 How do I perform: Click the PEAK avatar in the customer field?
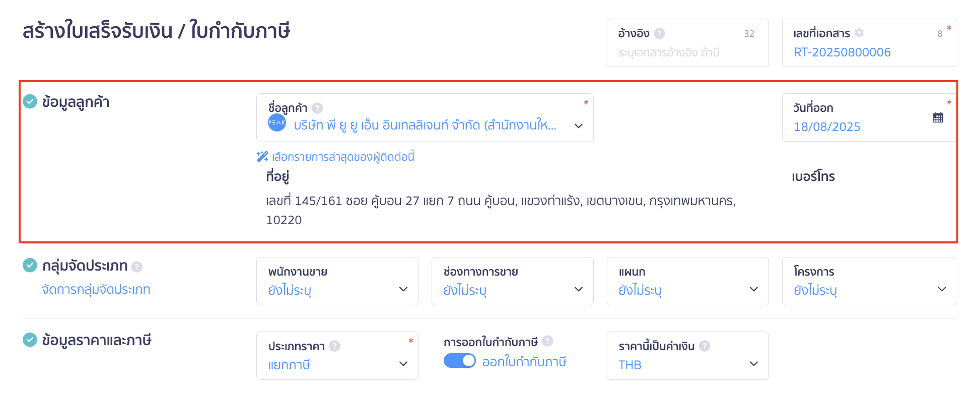pyautogui.click(x=276, y=122)
